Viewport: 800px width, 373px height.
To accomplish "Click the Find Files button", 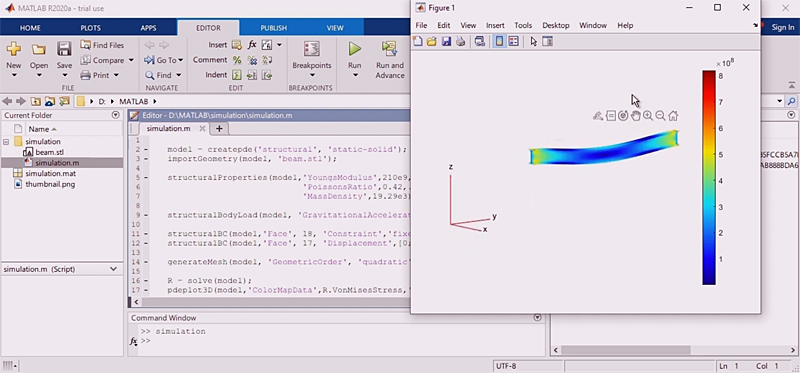I will pyautogui.click(x=102, y=45).
